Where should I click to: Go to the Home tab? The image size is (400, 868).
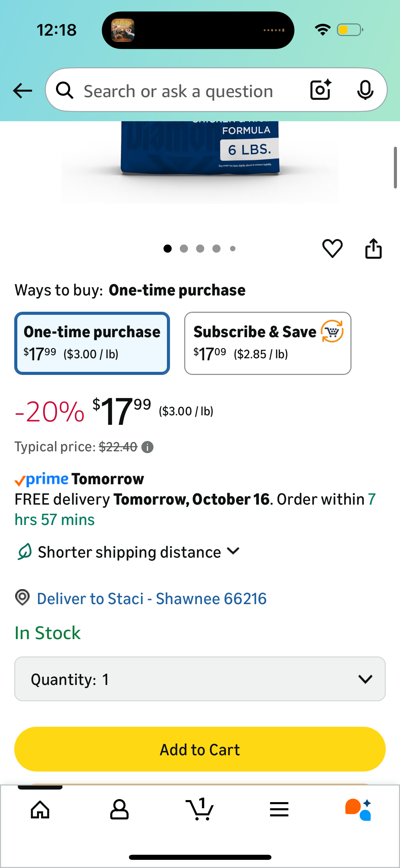click(x=40, y=810)
